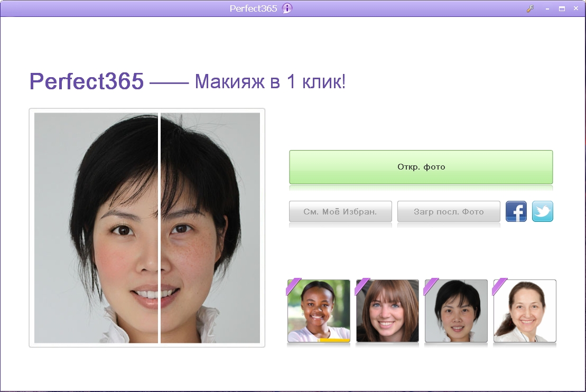Maximize the Perfect365 window
Image resolution: width=586 pixels, height=392 pixels.
pyautogui.click(x=562, y=8)
